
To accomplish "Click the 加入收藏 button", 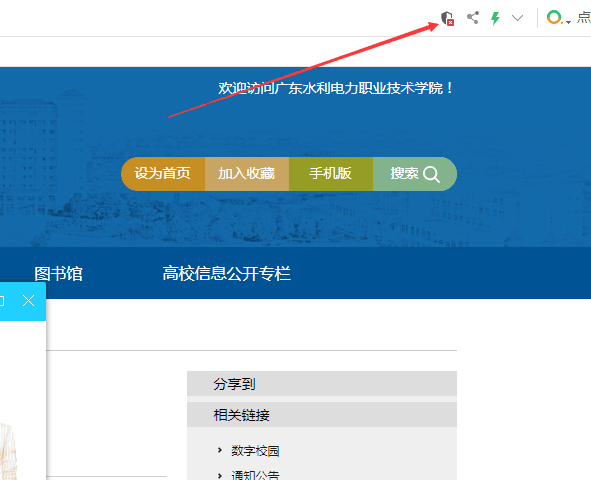I will (x=247, y=174).
